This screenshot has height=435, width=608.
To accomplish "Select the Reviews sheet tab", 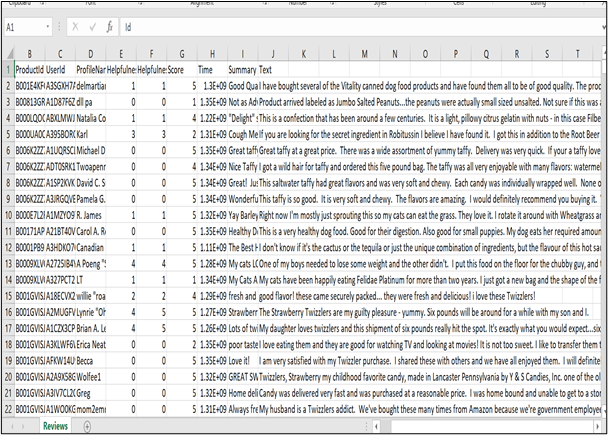I will [55, 426].
